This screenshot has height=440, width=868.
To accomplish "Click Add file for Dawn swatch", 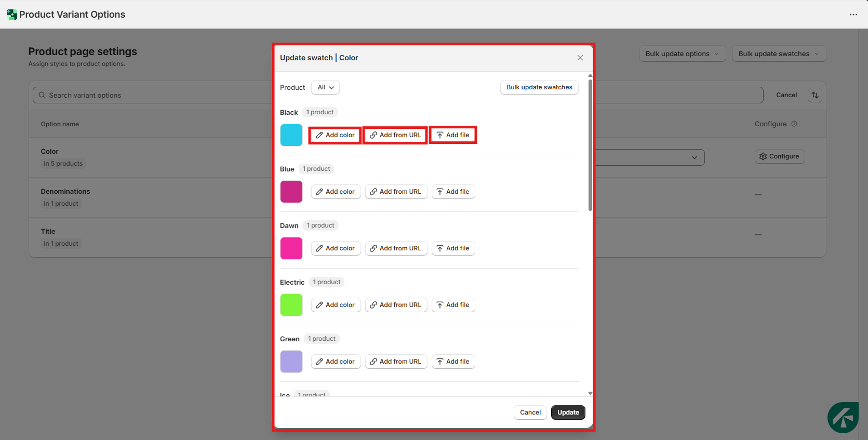I will 453,248.
